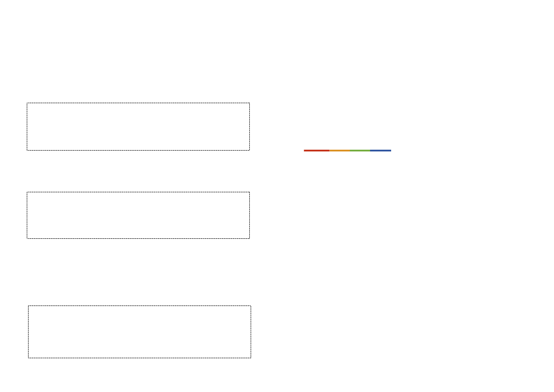Click the red segment of the color bar
Viewport: 554px width, 392px height.
tap(317, 151)
